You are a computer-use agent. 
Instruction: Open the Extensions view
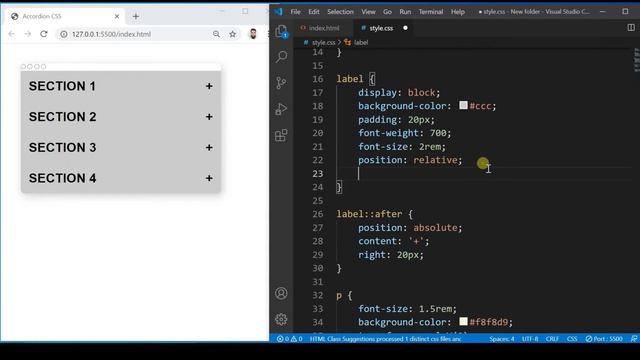[281, 135]
